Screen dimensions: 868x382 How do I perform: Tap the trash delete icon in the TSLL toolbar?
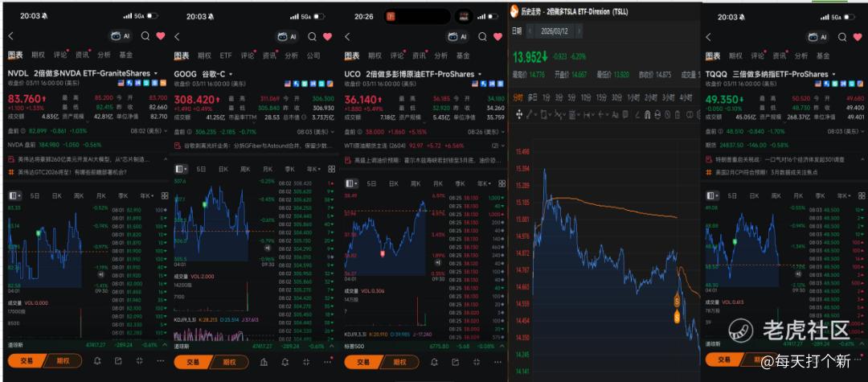[x=678, y=114]
